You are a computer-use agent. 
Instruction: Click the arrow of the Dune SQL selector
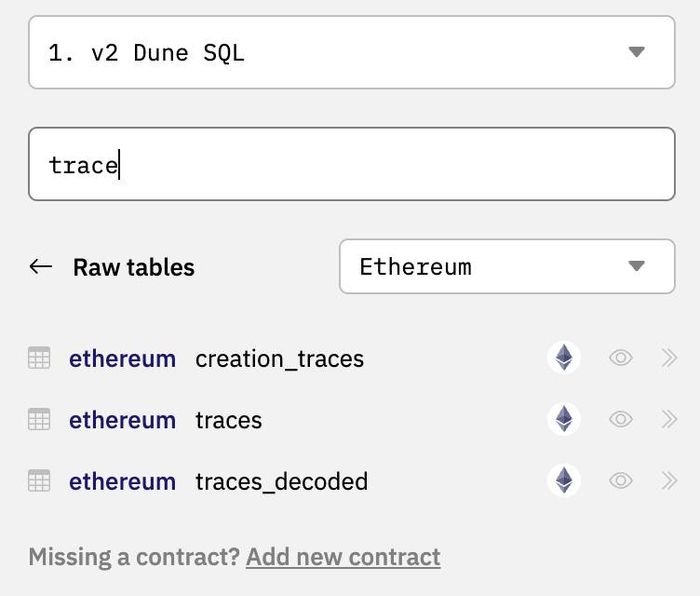coord(636,52)
